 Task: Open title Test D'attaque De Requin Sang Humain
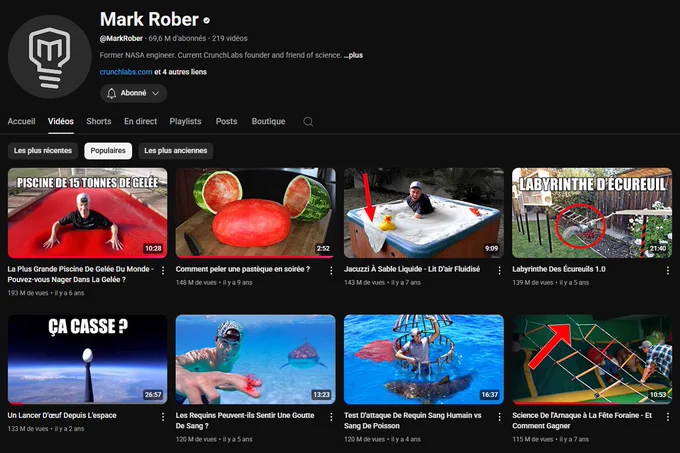tap(413, 420)
